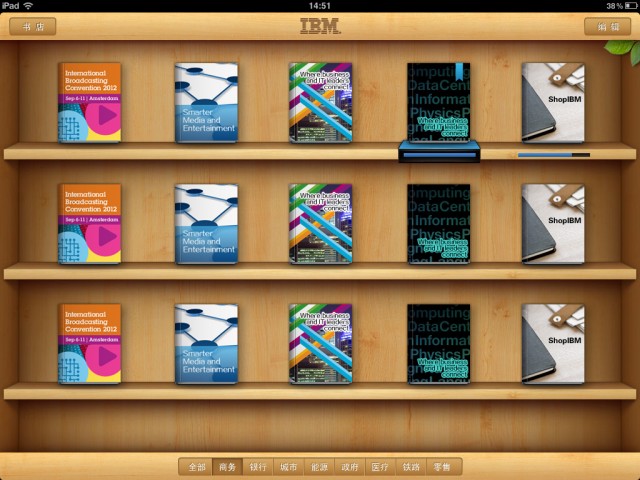Image resolution: width=640 pixels, height=480 pixels.
Task: Tap the IBM logo in header
Action: pyautogui.click(x=320, y=26)
